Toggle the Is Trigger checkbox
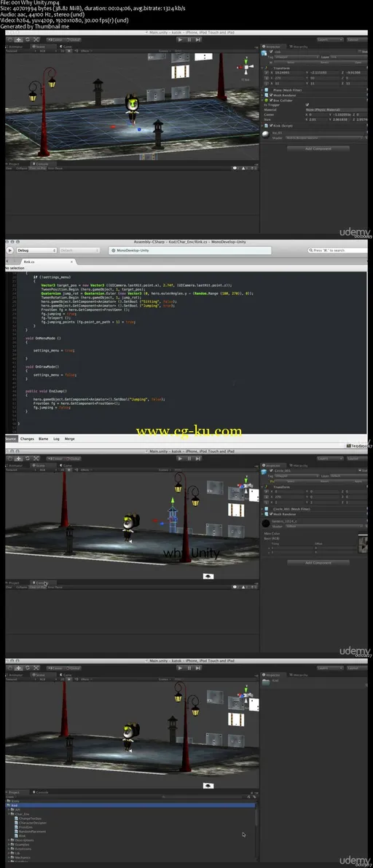The width and height of the screenshot is (373, 868). 307,105
